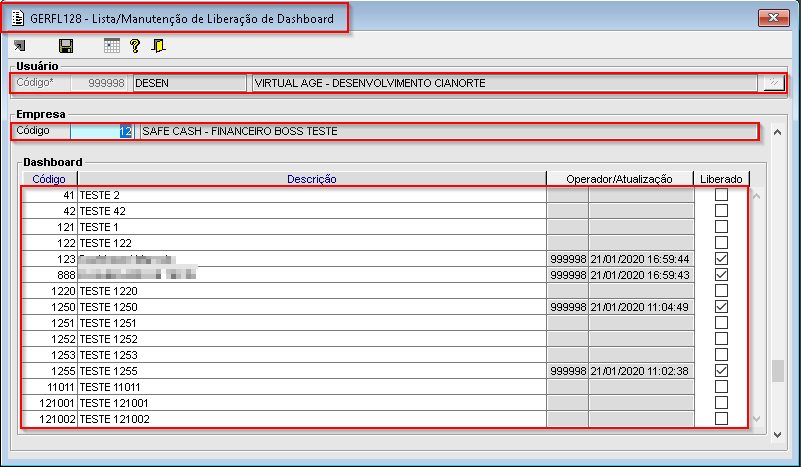
Task: Toggle Liberado checkbox for TESTE 42
Action: click(x=721, y=211)
